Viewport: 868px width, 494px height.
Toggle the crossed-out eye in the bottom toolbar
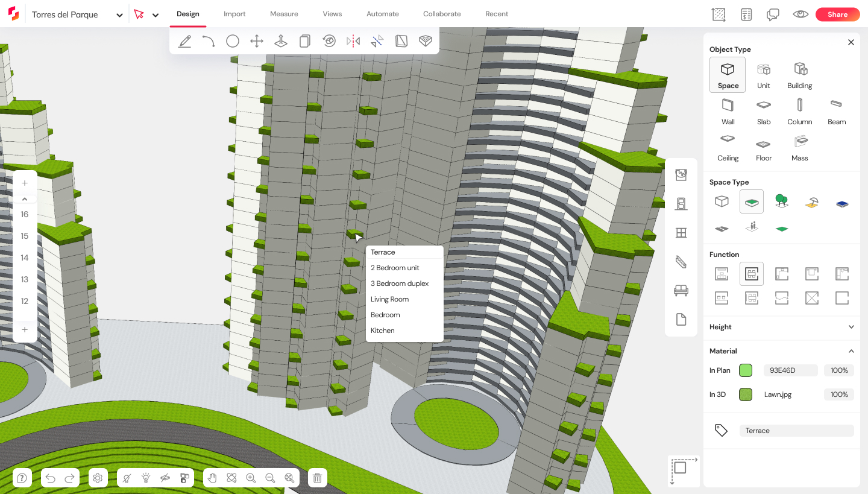tap(165, 478)
